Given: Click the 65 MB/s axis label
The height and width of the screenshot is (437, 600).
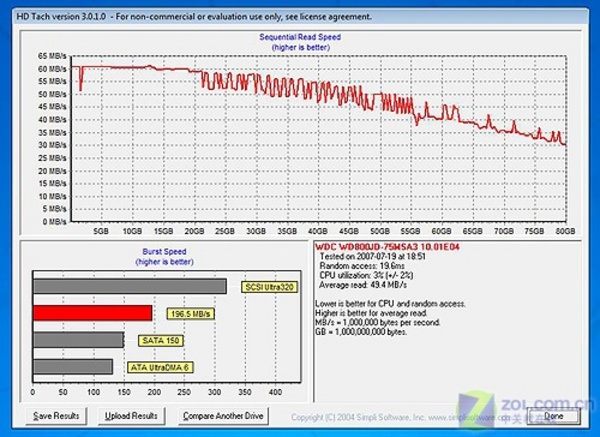Looking at the screenshot, I should [x=52, y=56].
